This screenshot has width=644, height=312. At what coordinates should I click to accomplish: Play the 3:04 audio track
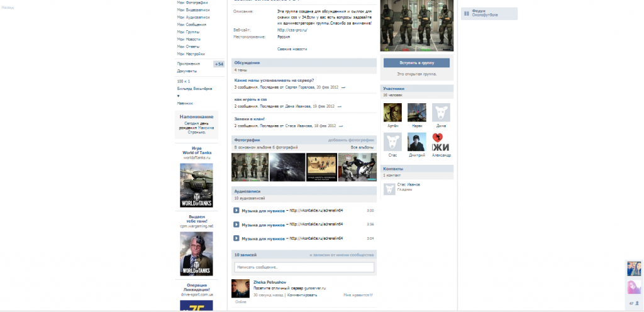pyautogui.click(x=236, y=238)
